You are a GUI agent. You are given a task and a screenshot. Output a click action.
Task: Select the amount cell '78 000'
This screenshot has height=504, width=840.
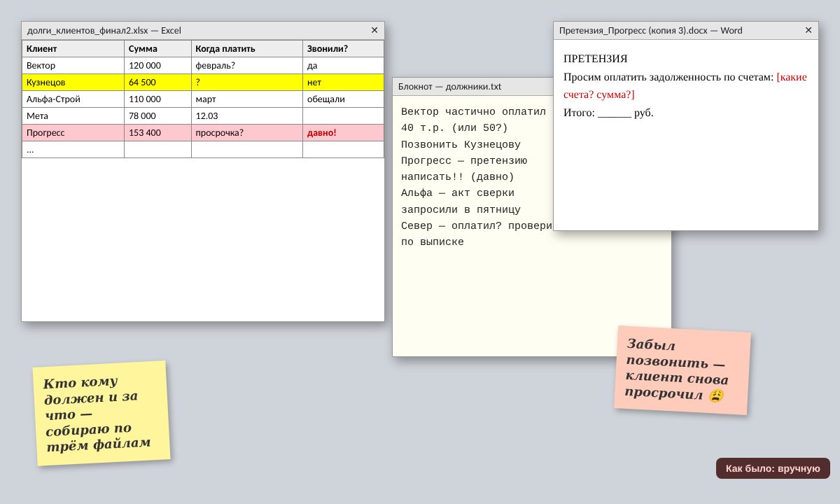tap(158, 116)
